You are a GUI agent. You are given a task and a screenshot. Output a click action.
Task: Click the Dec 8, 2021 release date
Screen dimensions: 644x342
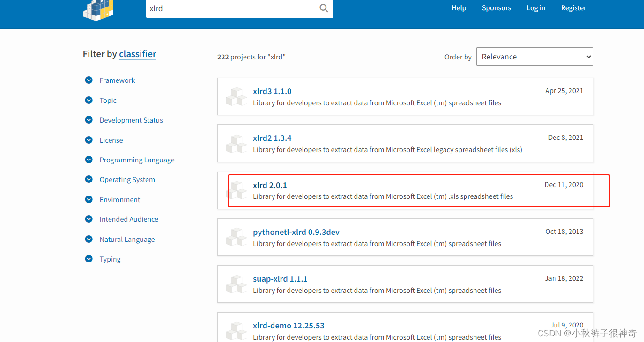tap(566, 138)
